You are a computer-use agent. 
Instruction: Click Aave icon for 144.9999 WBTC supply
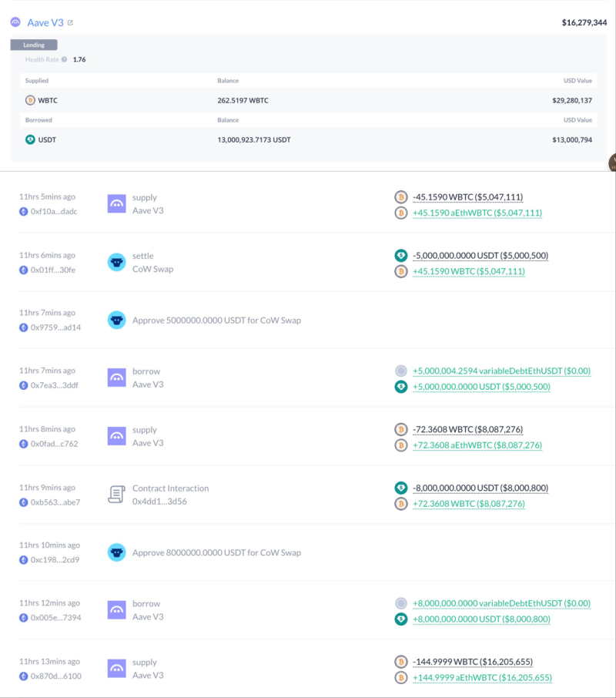click(x=116, y=669)
